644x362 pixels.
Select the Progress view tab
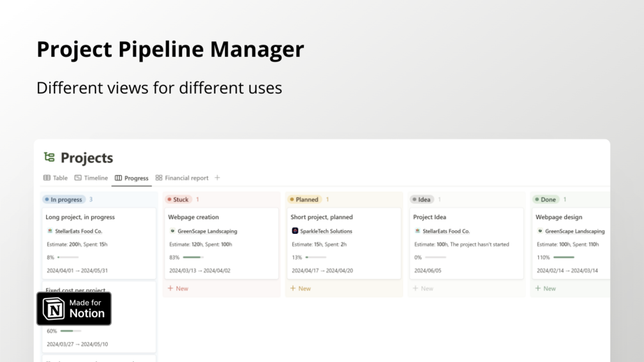coord(131,178)
